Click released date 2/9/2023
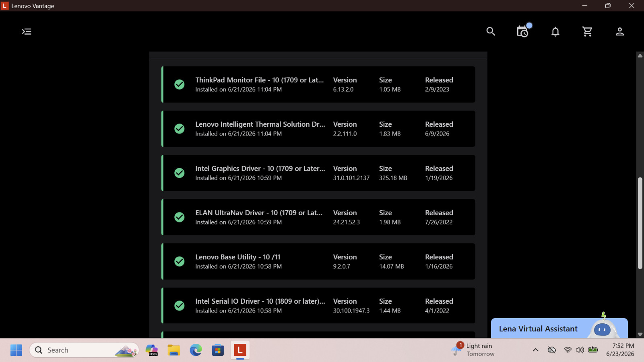 point(437,90)
